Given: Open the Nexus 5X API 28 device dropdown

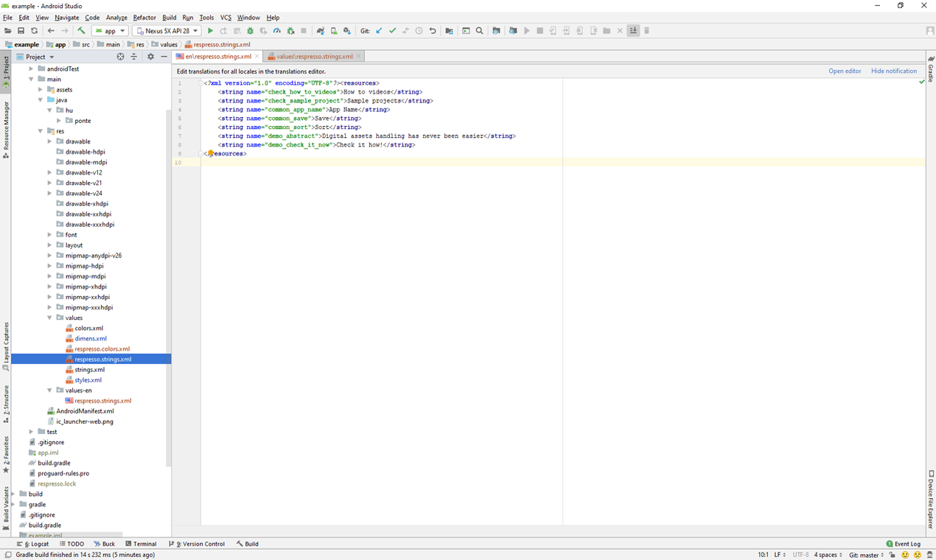Looking at the screenshot, I should coord(167,31).
